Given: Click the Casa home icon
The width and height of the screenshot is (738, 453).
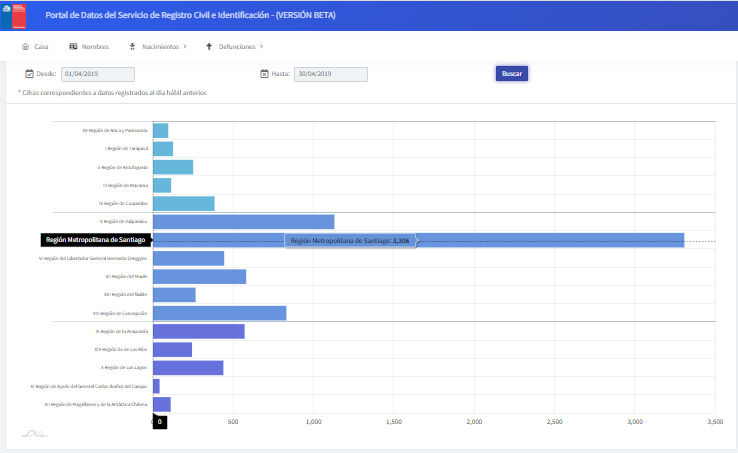Looking at the screenshot, I should tap(25, 47).
